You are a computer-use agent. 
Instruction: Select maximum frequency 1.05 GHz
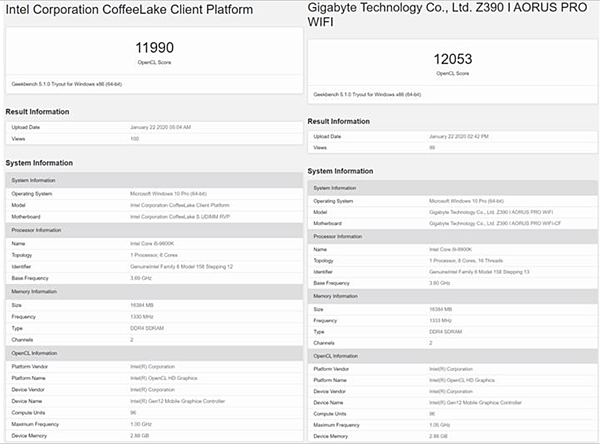[439, 425]
